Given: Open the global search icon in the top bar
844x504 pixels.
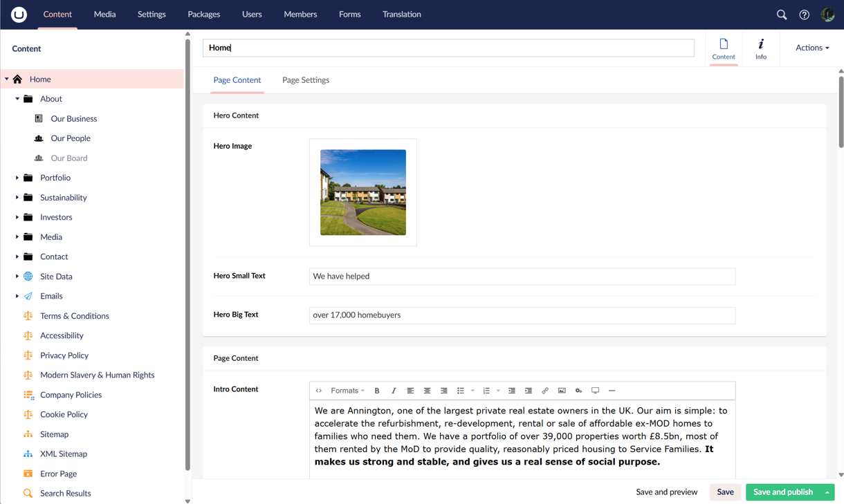Looking at the screenshot, I should click(x=781, y=14).
